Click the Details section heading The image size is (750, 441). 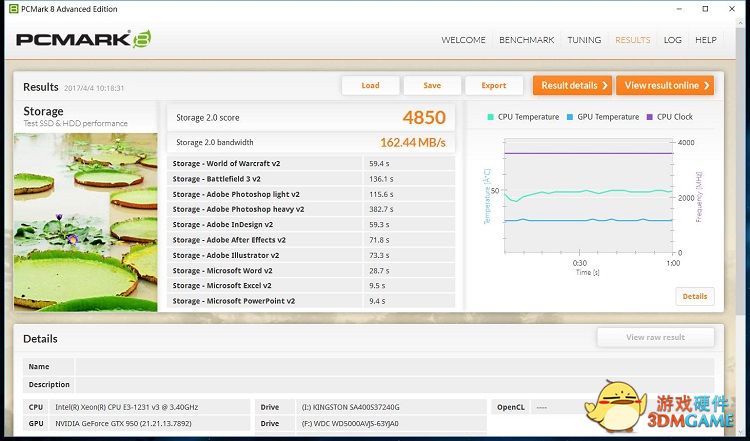click(x=40, y=339)
